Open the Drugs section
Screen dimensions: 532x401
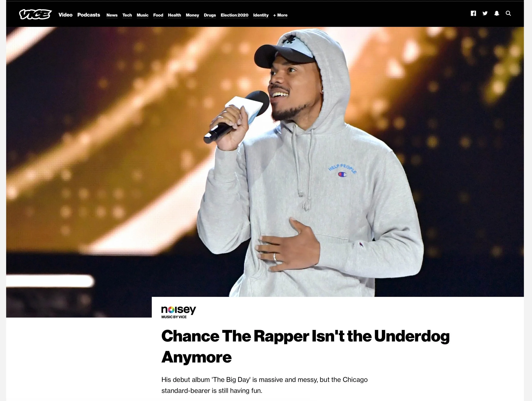pyautogui.click(x=210, y=15)
